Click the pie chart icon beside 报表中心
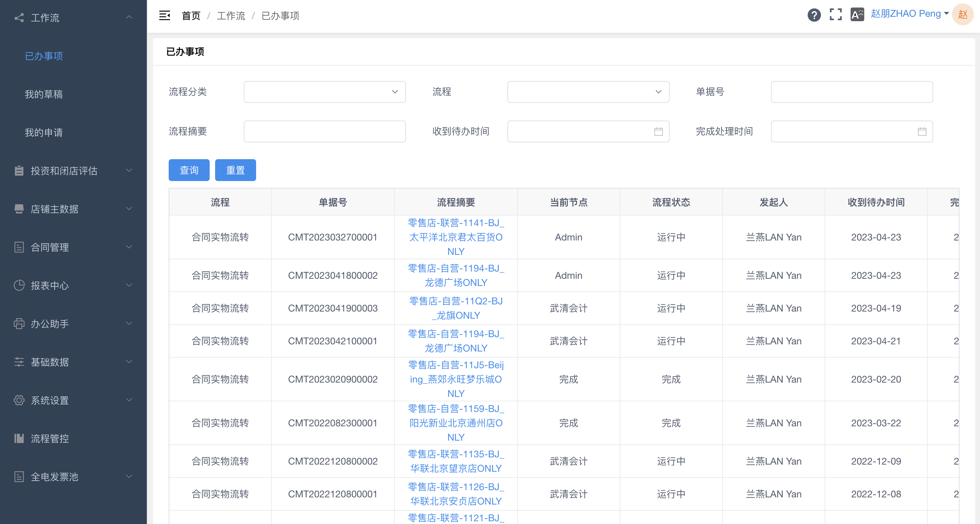Screen dimensions: 980x524 pos(19,286)
